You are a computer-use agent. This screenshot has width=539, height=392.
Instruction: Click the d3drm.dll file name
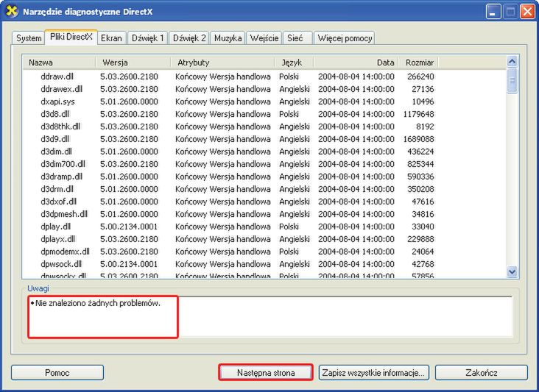coord(57,189)
